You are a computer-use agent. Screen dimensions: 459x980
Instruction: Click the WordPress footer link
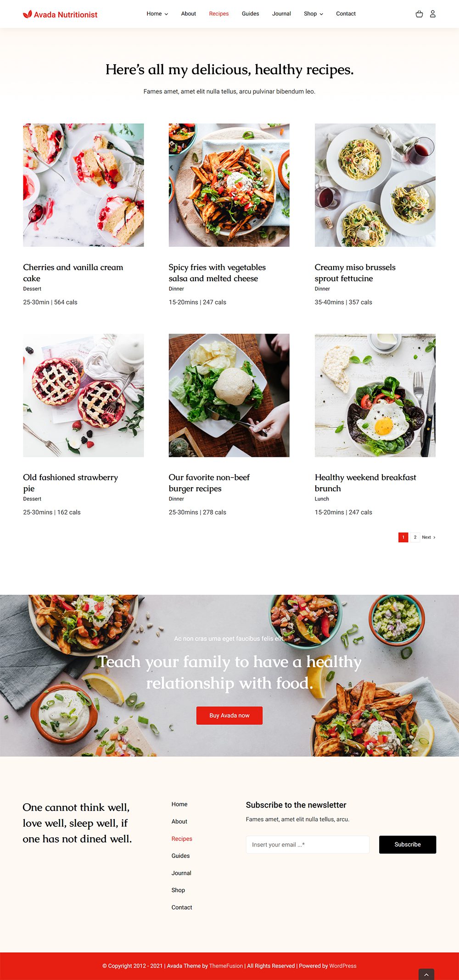343,966
